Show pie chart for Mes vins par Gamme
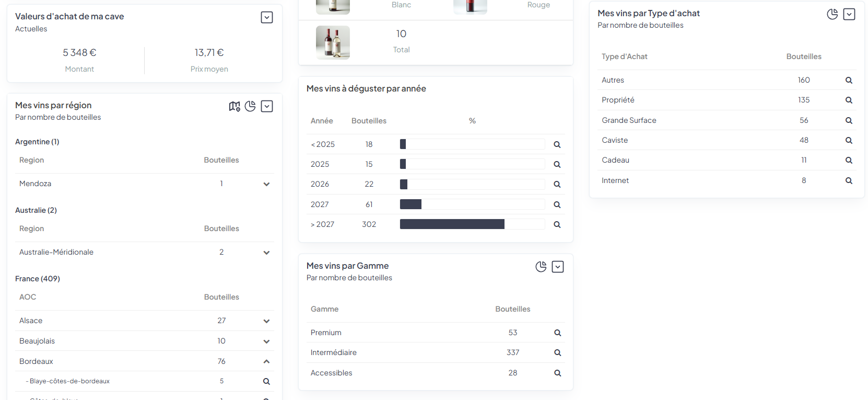868x400 pixels. (541, 267)
